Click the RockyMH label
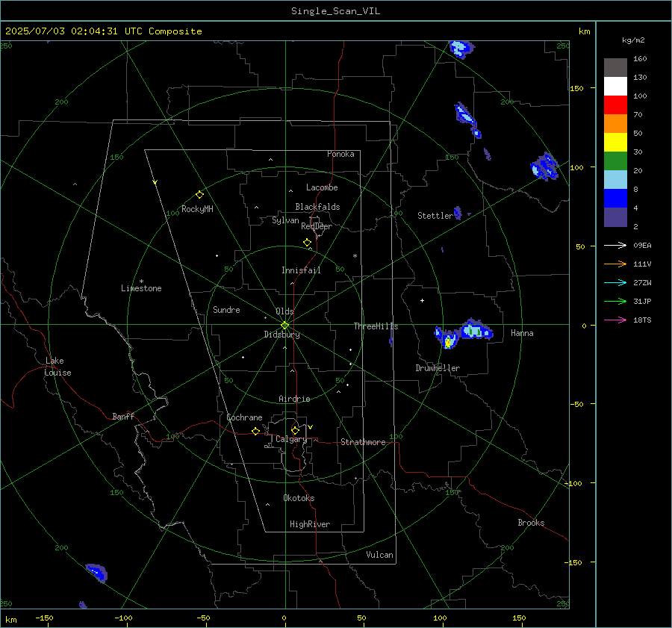The width and height of the screenshot is (672, 628). (197, 209)
